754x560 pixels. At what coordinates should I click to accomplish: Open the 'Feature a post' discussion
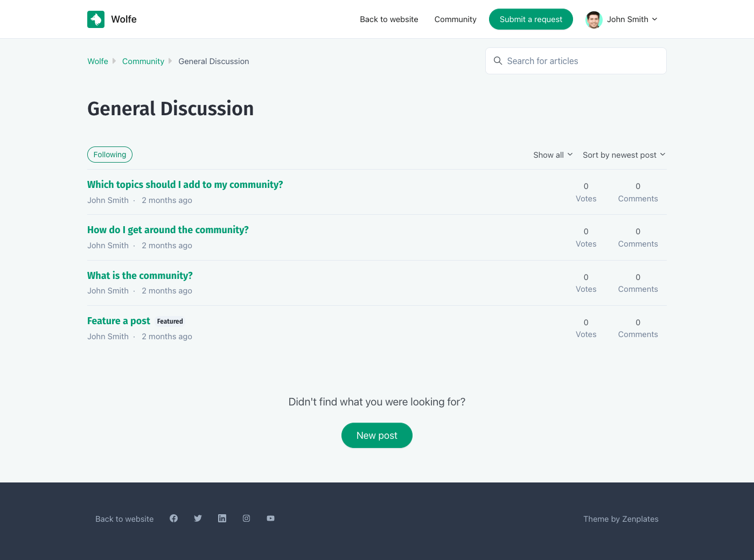click(118, 321)
